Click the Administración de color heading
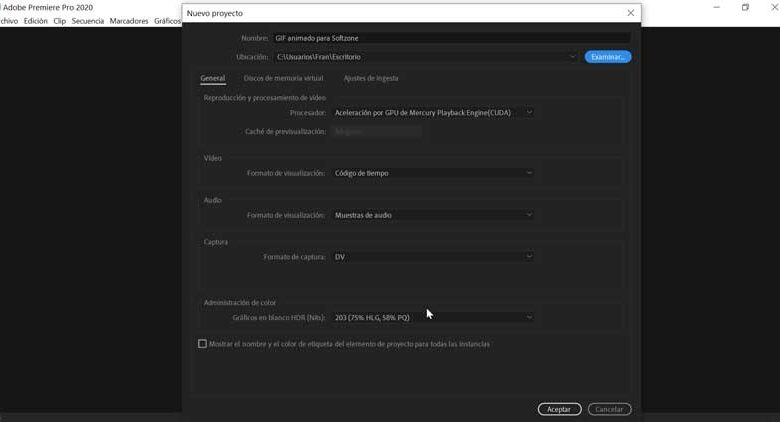780x422 pixels. tap(240, 303)
